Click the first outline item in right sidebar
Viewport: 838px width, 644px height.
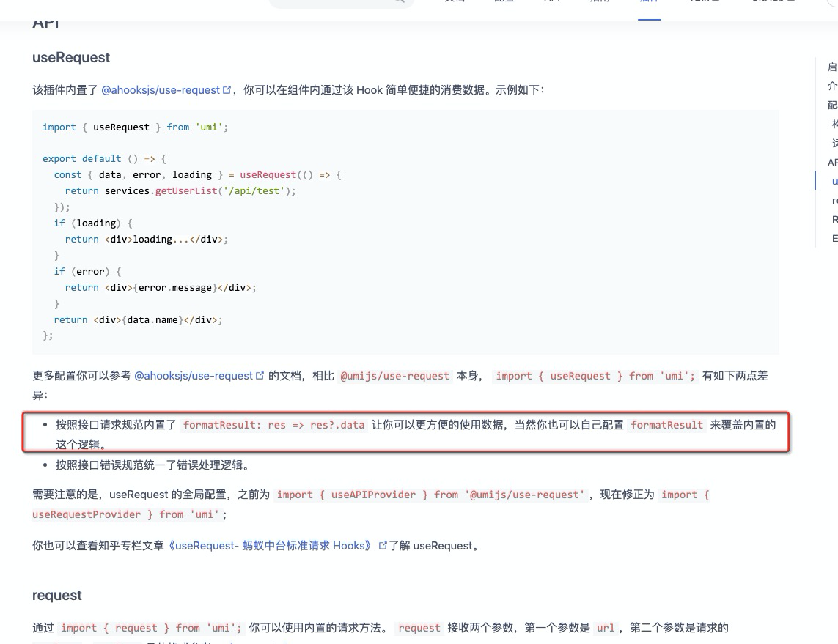pos(832,66)
